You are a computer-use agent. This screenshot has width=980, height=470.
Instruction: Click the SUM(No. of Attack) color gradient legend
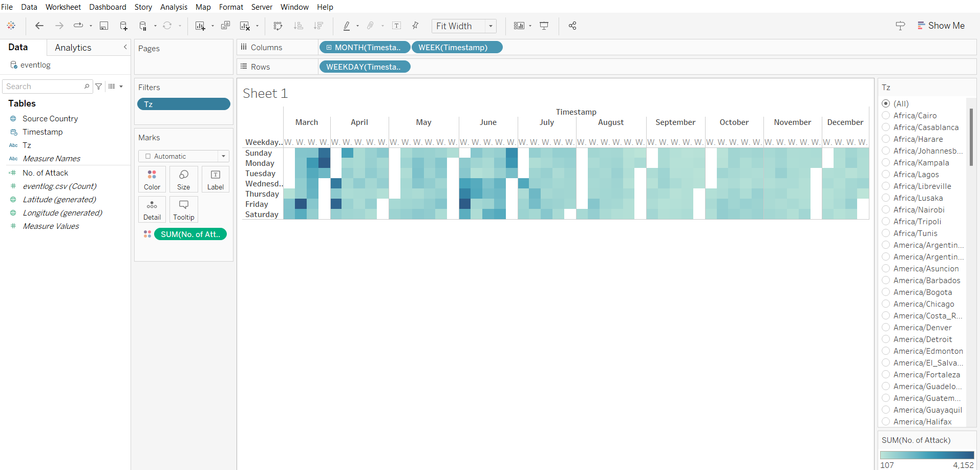coord(927,455)
